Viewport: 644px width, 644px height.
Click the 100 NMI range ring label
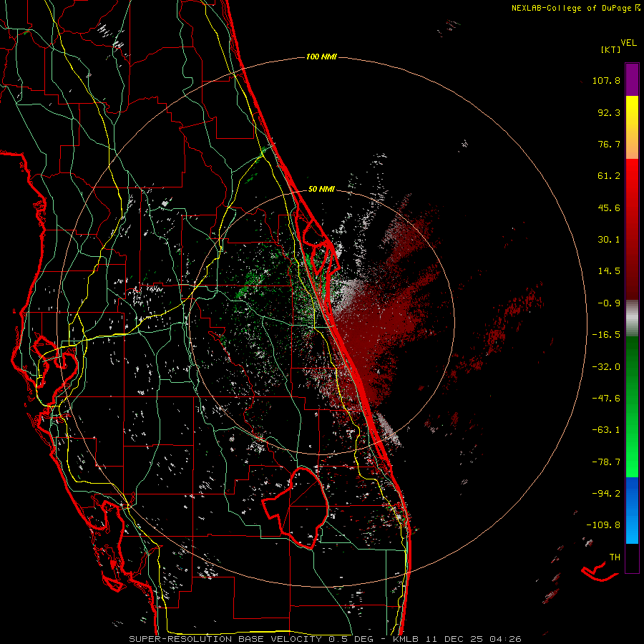pyautogui.click(x=321, y=57)
